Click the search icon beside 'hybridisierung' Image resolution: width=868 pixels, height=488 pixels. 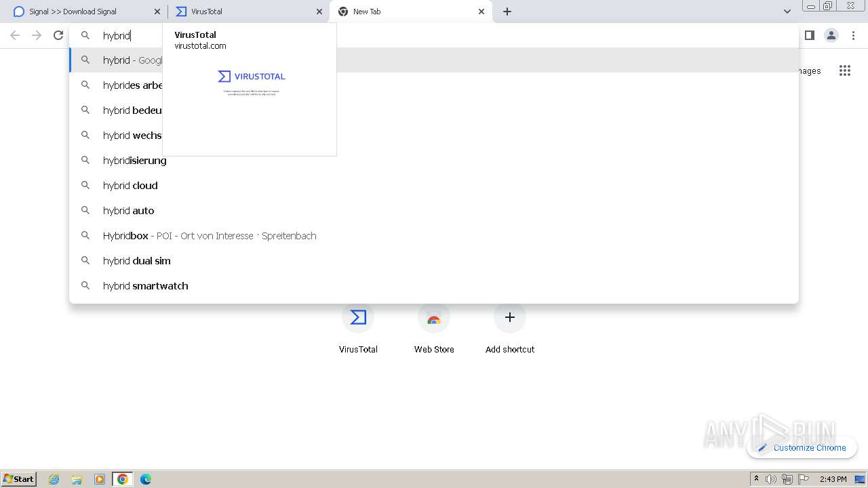click(x=85, y=160)
